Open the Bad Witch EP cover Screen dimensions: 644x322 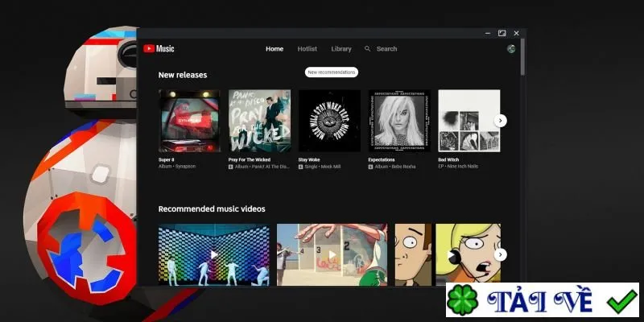pos(469,121)
